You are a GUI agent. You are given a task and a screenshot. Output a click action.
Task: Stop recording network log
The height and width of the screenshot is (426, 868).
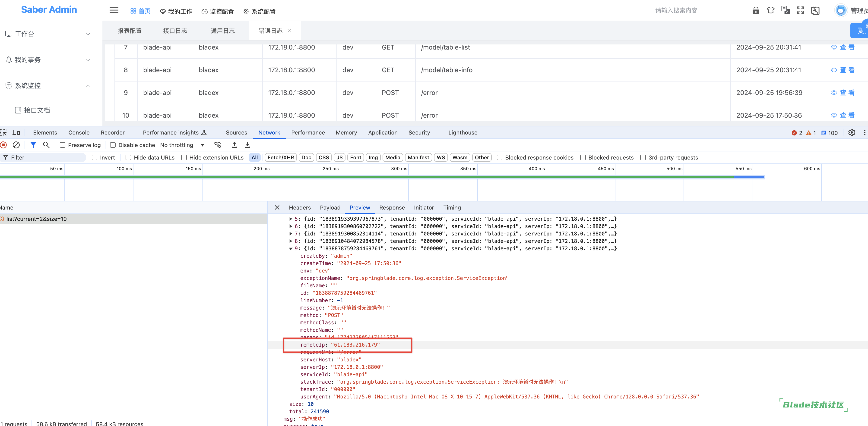pyautogui.click(x=3, y=145)
